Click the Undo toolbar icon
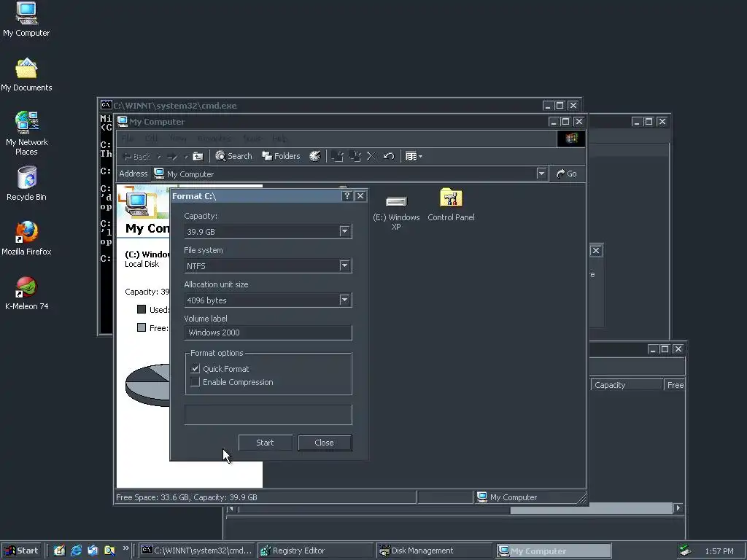Screen dimensions: 747x560 [389, 156]
